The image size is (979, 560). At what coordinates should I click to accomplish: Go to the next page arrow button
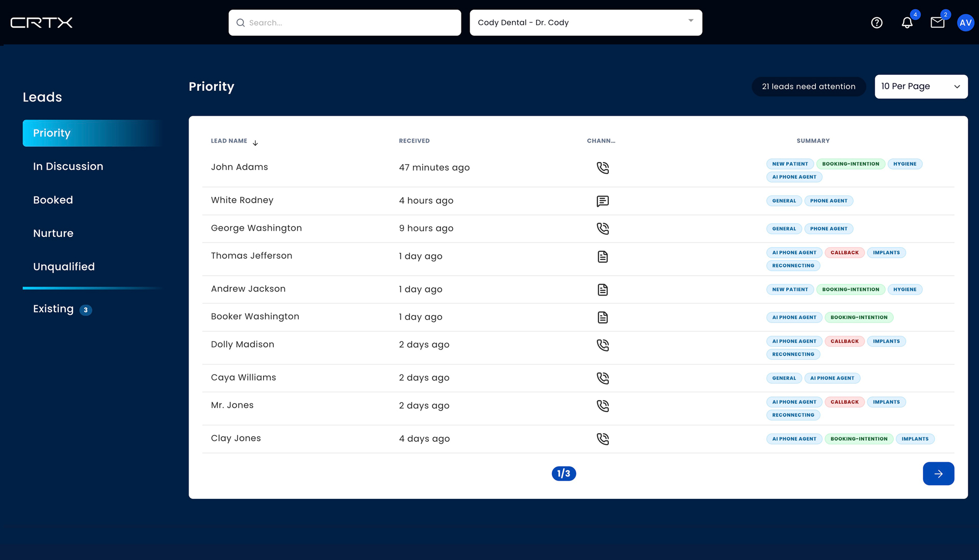tap(938, 473)
